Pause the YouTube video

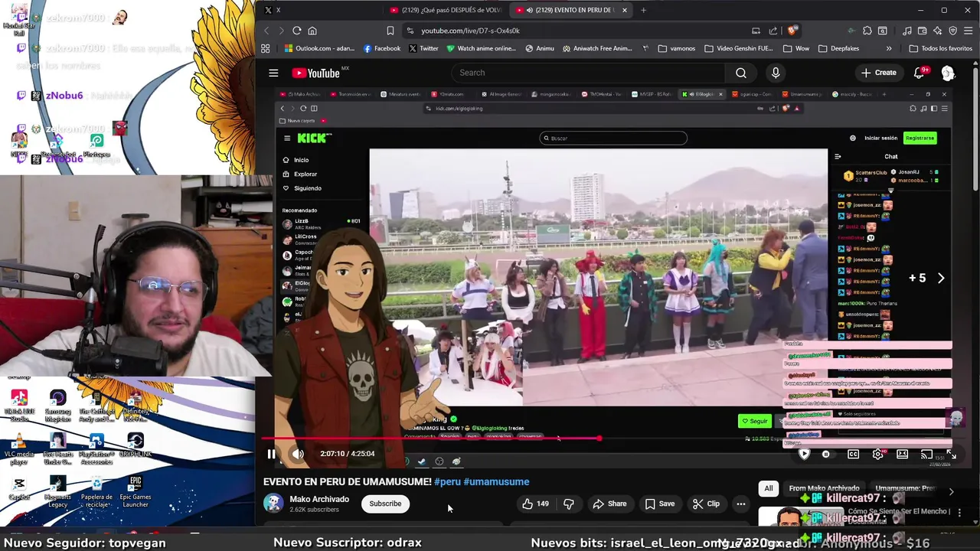pos(271,454)
